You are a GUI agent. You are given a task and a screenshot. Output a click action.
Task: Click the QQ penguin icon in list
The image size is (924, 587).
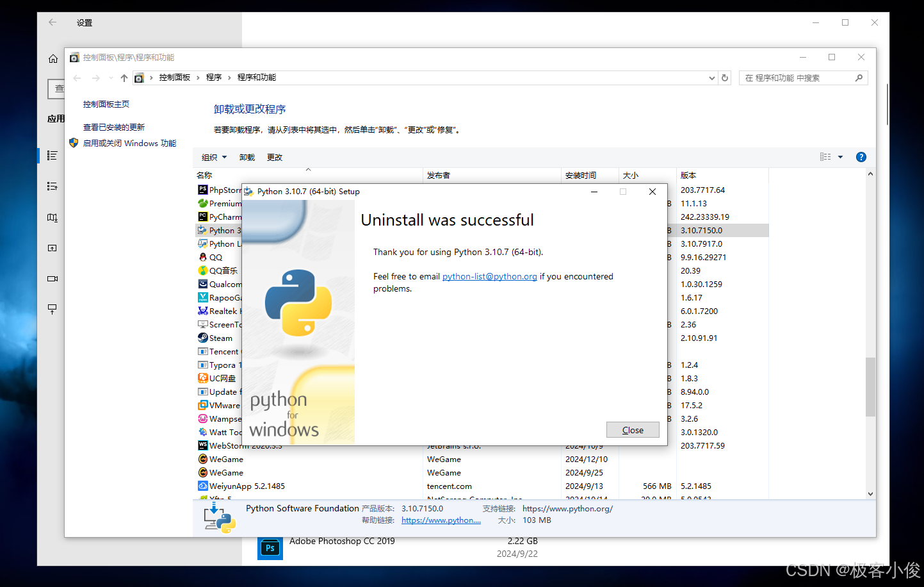(x=202, y=257)
